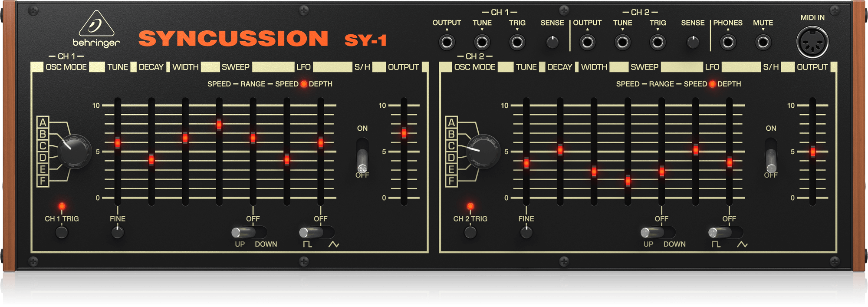Click the PHONES jack socket

[728, 43]
